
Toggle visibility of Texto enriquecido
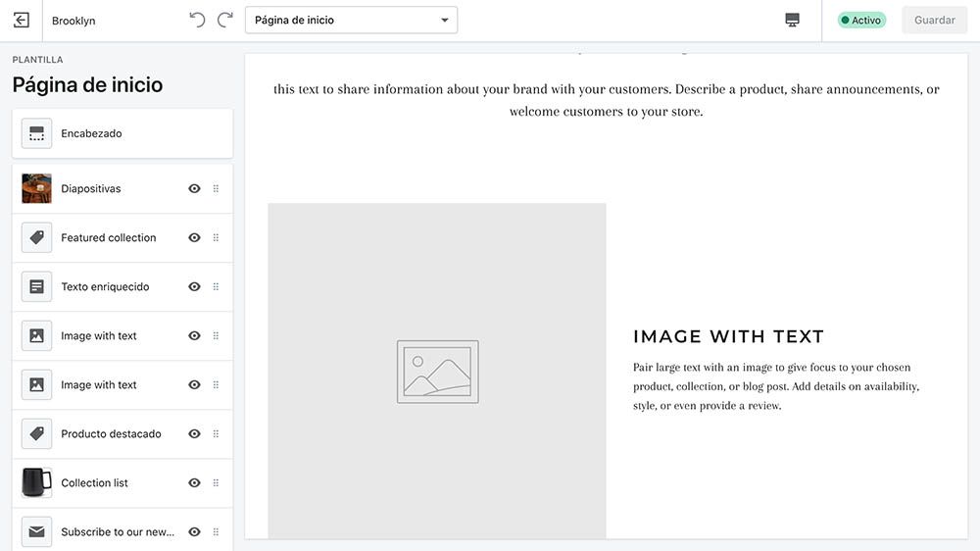point(194,286)
